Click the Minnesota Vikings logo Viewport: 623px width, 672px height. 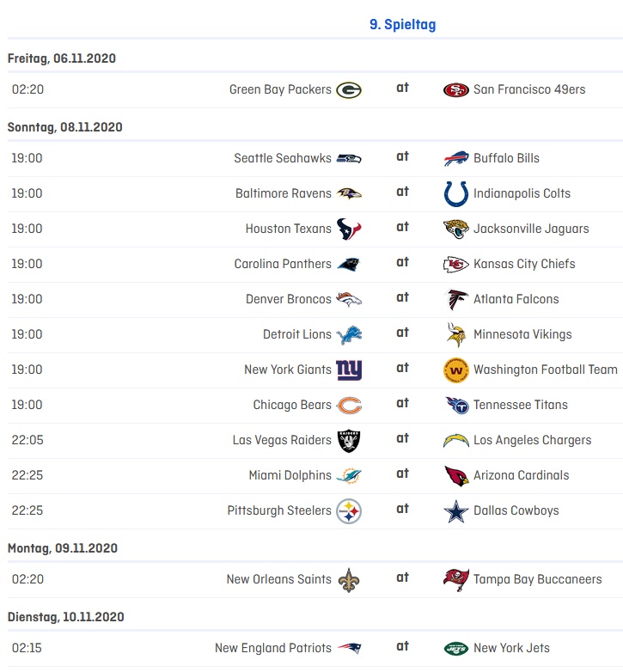click(456, 335)
